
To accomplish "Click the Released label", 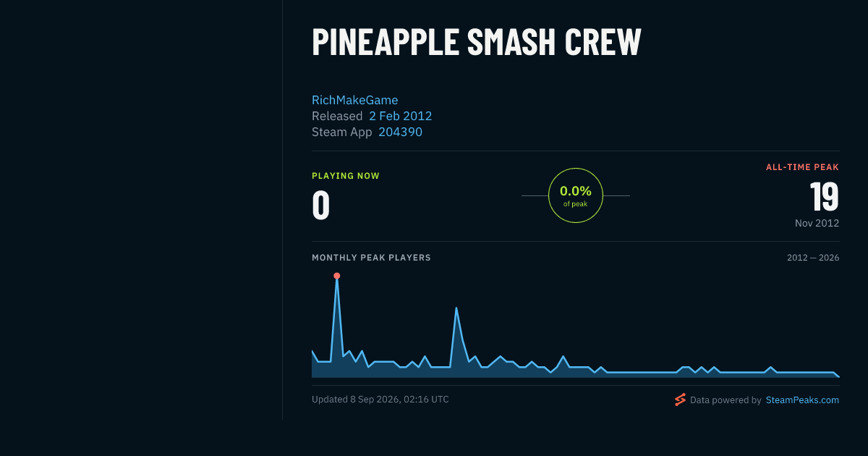I will point(337,116).
